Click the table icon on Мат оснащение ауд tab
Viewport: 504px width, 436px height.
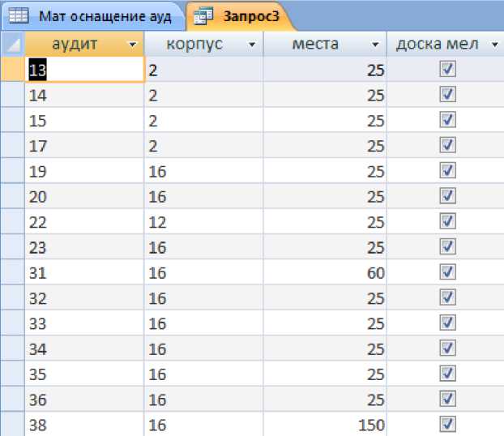pos(19,15)
